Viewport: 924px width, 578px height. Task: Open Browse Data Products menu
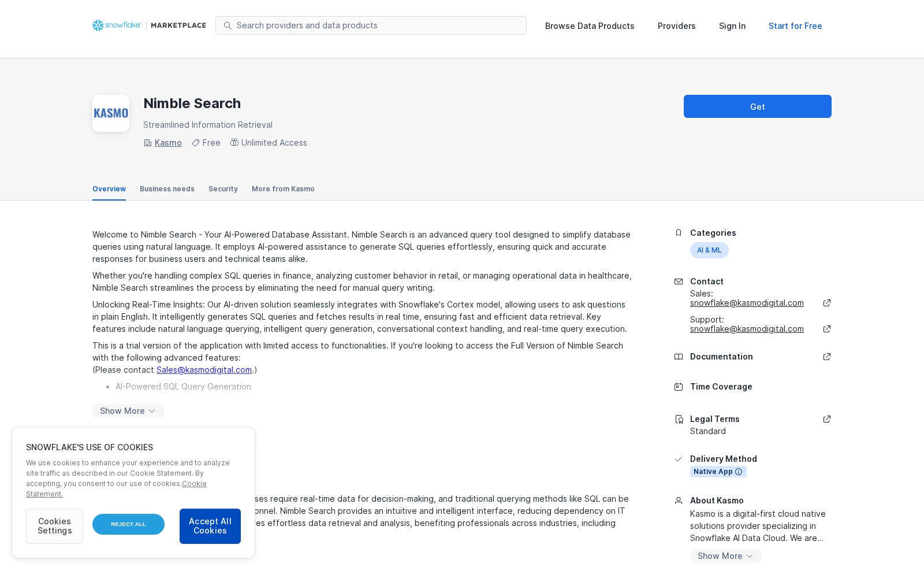click(590, 26)
